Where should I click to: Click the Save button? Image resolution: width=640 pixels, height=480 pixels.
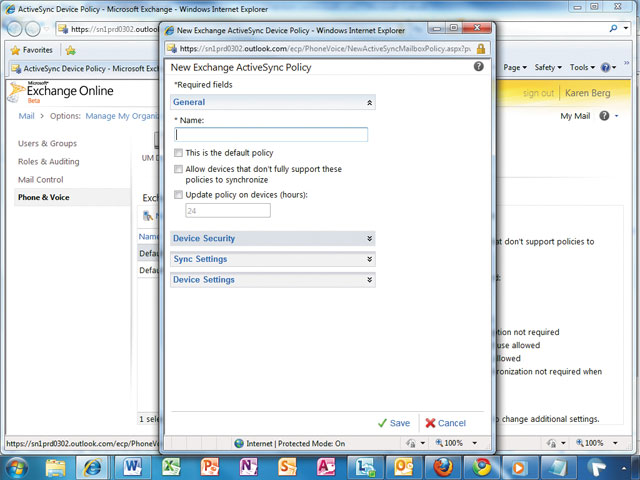pyautogui.click(x=393, y=423)
